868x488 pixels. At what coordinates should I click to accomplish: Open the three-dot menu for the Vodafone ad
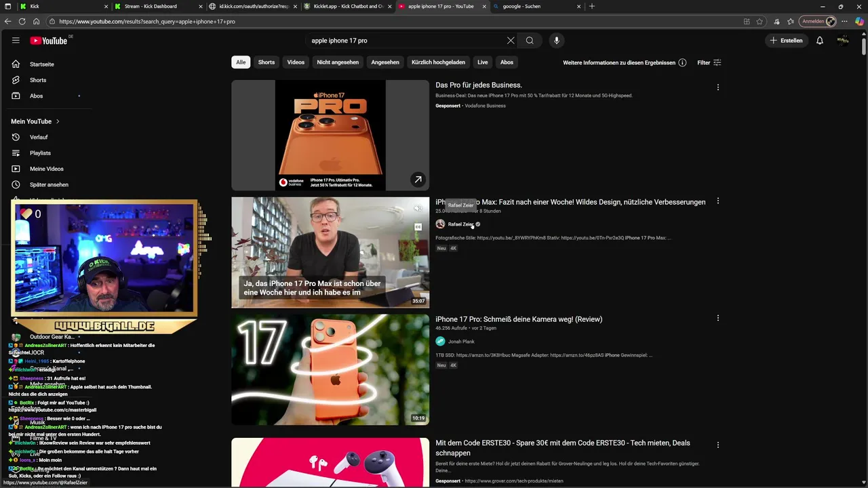[717, 87]
